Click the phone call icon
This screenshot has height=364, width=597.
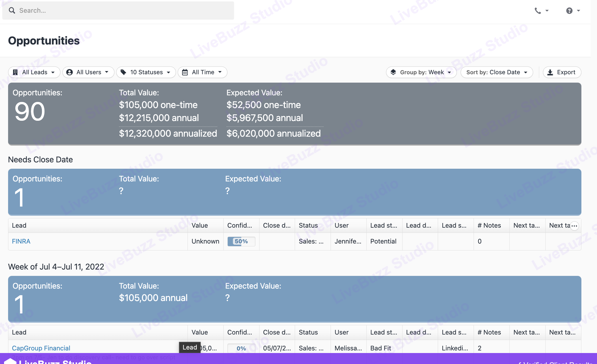coord(537,11)
